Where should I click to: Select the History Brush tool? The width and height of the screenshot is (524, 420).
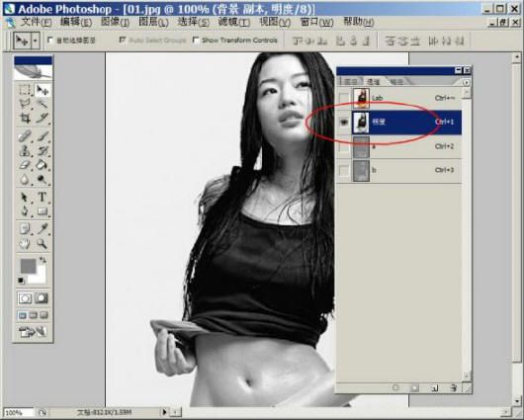pos(43,150)
